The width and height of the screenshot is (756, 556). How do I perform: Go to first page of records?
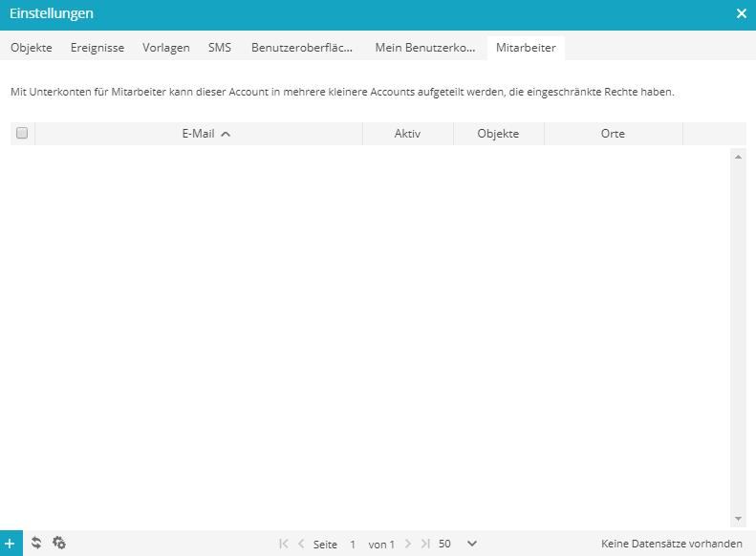tap(284, 544)
